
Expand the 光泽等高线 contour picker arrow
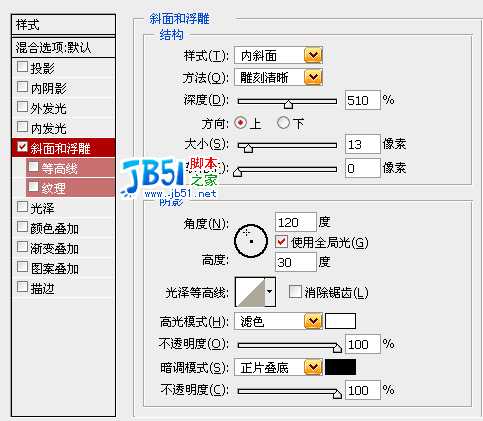coord(270,292)
